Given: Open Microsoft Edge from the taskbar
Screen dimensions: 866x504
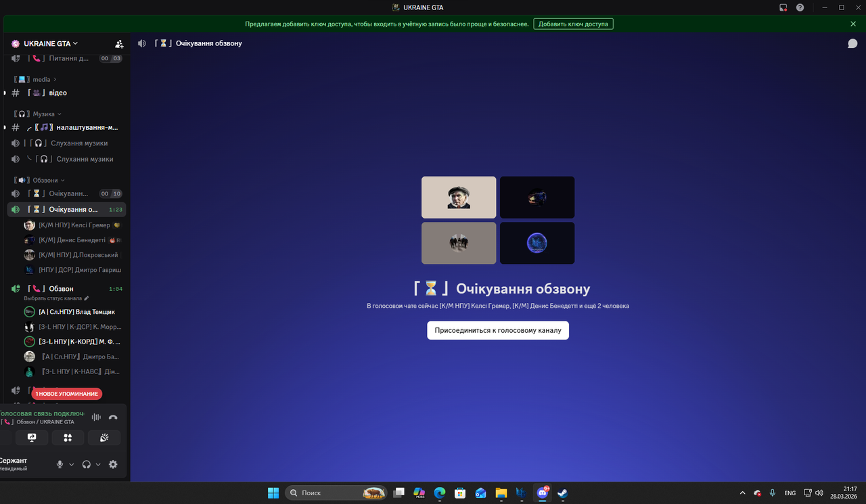Looking at the screenshot, I should tap(439, 492).
